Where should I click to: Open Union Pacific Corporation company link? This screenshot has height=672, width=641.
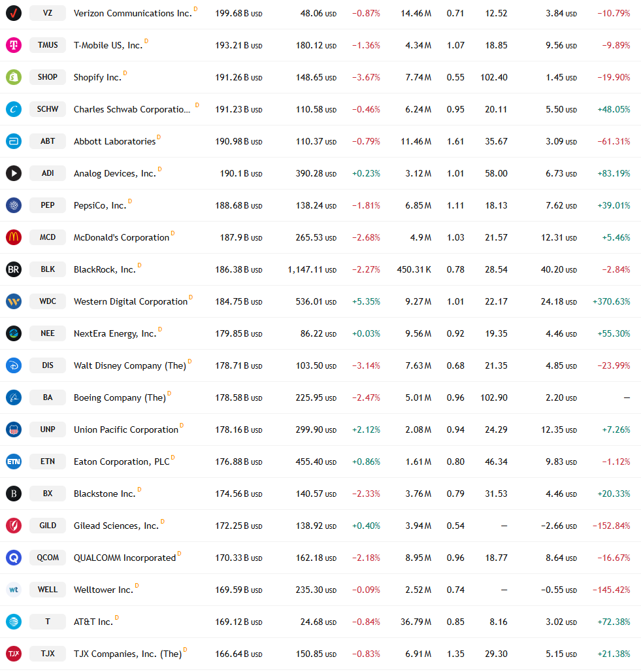126,430
